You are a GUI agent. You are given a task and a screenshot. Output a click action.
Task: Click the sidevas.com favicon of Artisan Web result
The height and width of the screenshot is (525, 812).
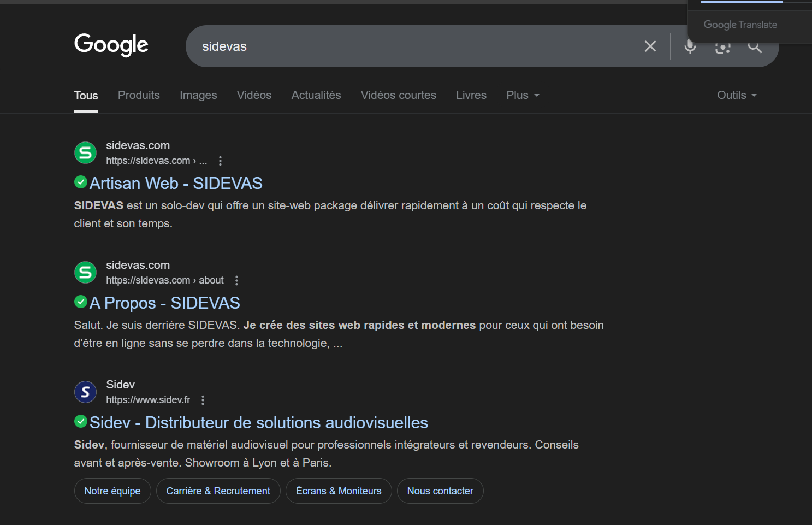85,152
